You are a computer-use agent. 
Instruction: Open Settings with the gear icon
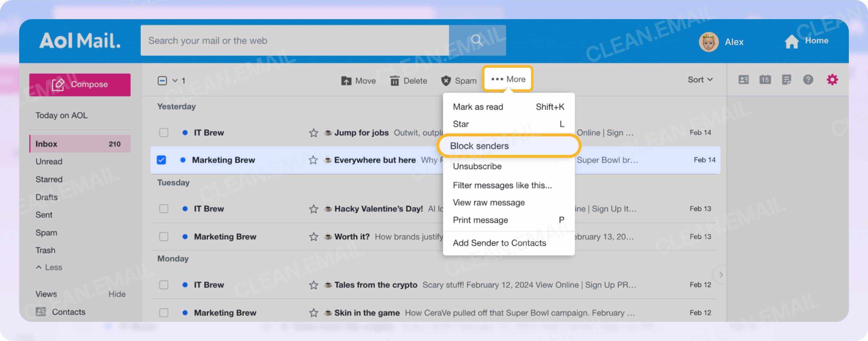click(833, 80)
